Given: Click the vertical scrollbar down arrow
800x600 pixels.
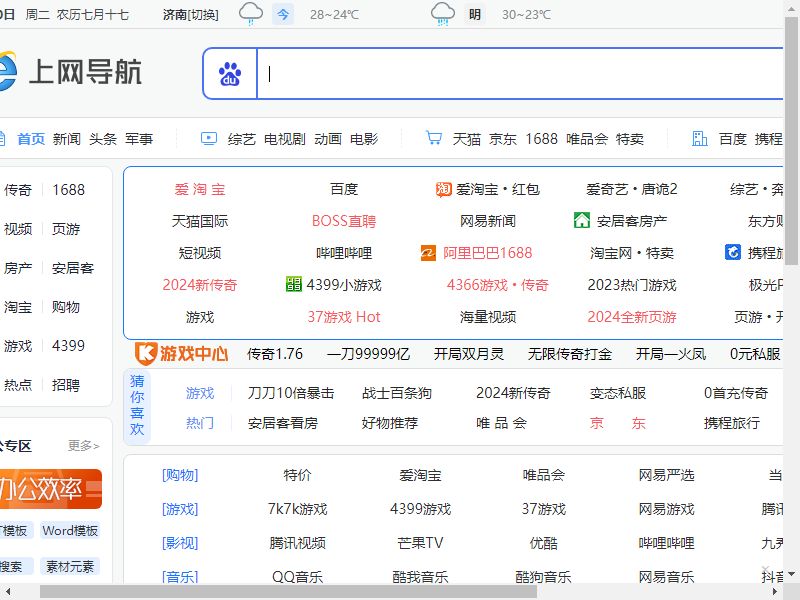Looking at the screenshot, I should (x=791, y=574).
